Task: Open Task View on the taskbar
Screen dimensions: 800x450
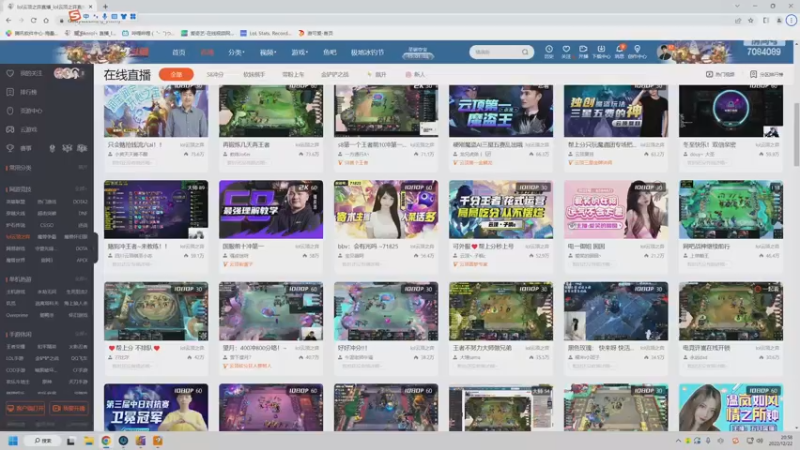Action: [70, 441]
